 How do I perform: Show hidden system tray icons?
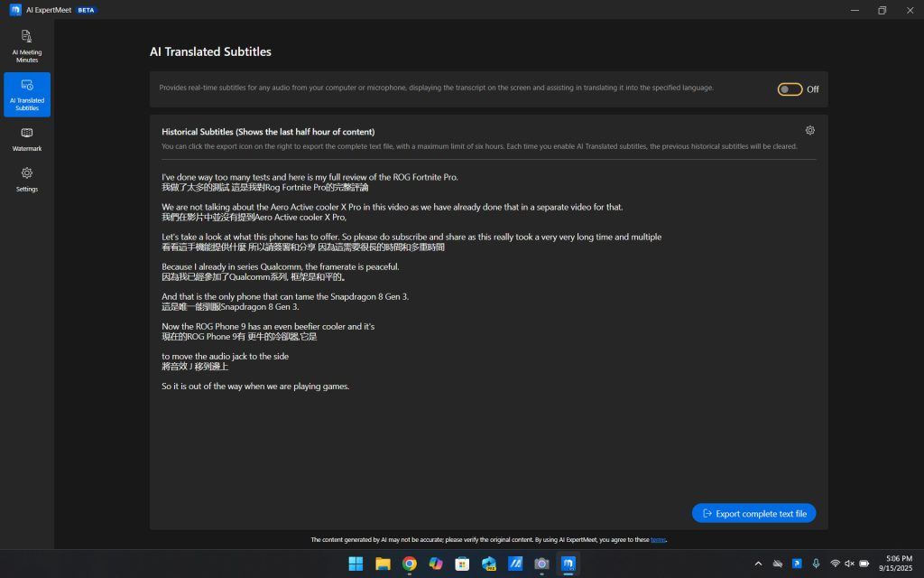pyautogui.click(x=758, y=564)
